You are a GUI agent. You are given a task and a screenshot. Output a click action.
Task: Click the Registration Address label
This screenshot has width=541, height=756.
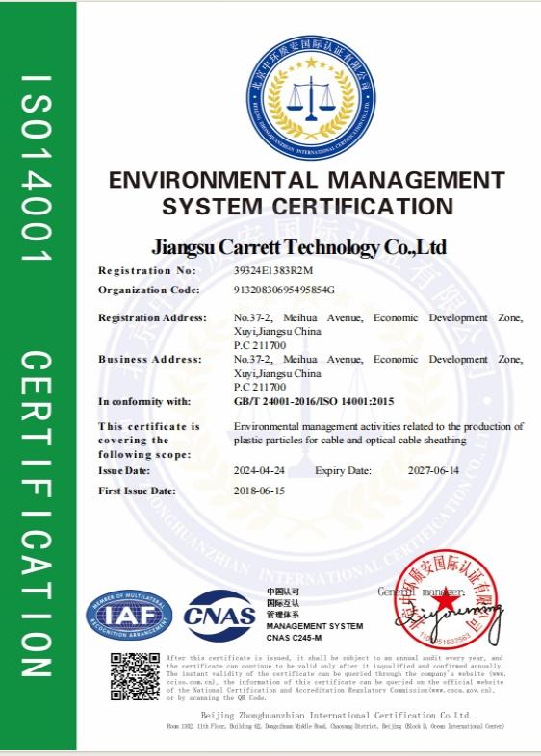pos(152,317)
